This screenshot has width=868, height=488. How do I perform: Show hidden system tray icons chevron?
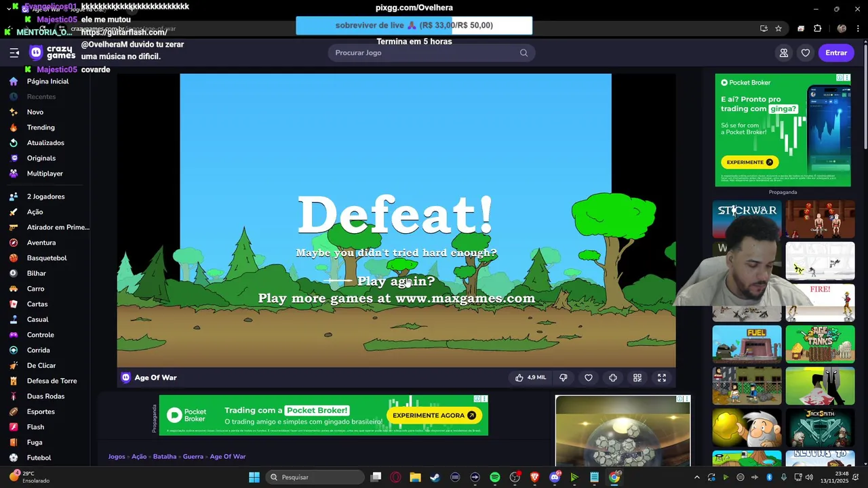[696, 477]
